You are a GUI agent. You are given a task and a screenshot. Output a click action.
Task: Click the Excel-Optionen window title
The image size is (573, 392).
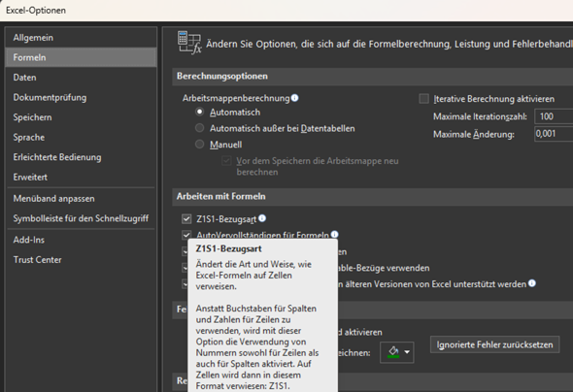[x=36, y=11]
